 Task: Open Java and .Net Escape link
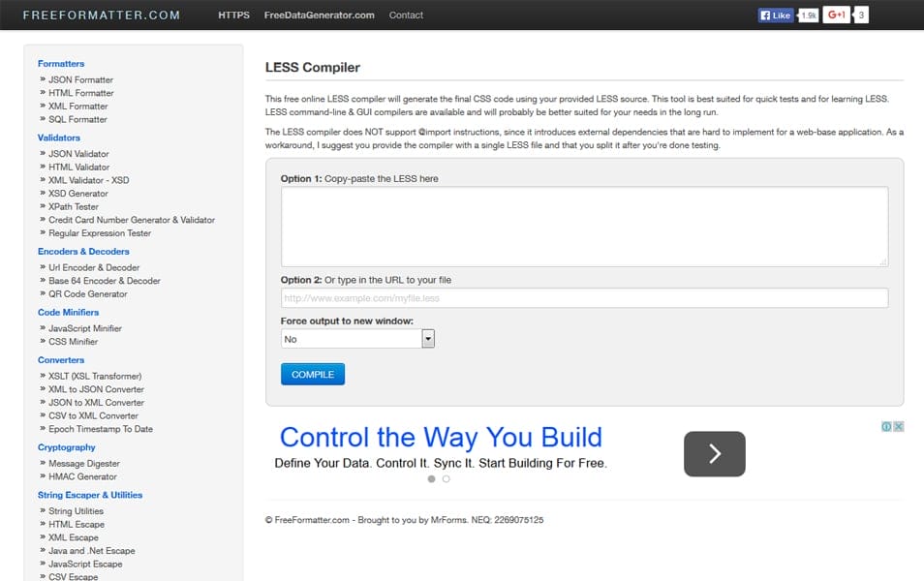click(x=92, y=551)
